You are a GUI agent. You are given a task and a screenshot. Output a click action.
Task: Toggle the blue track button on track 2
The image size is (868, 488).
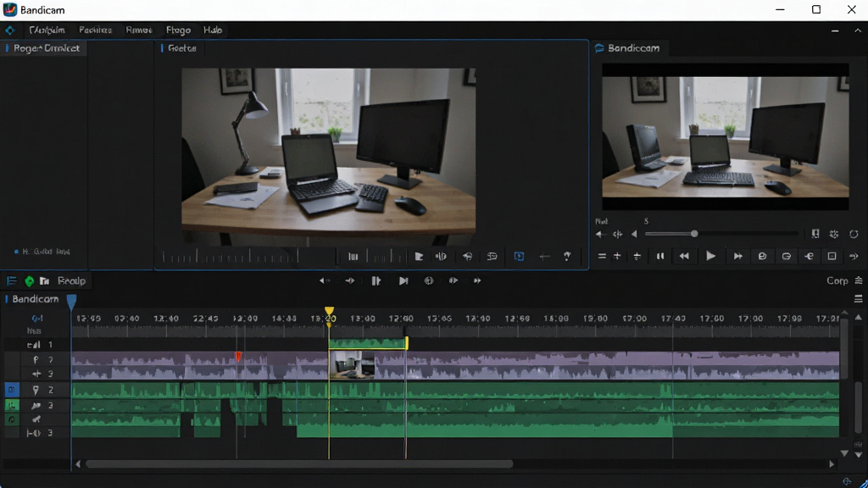coord(12,390)
